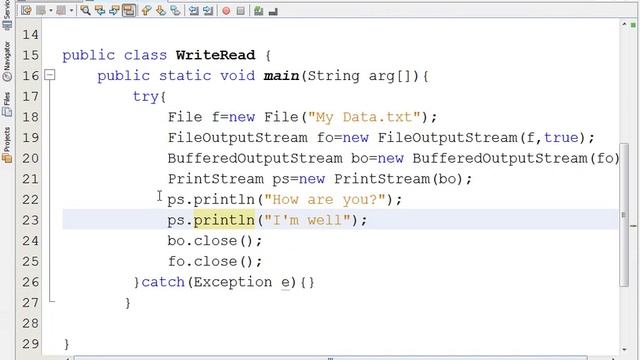Screen dimensions: 640x360
Task: Click the 'true' argument on line 19
Action: (561, 138)
